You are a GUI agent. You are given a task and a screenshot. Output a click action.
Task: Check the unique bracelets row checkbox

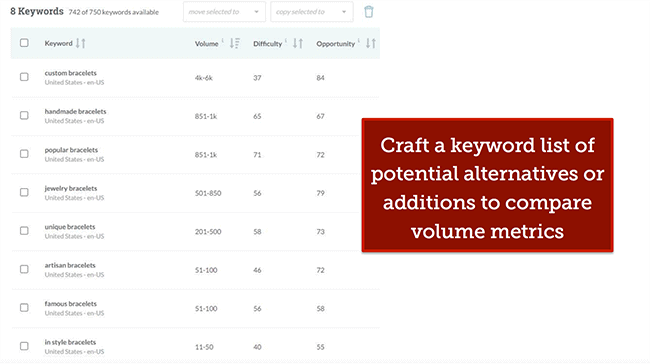click(24, 231)
